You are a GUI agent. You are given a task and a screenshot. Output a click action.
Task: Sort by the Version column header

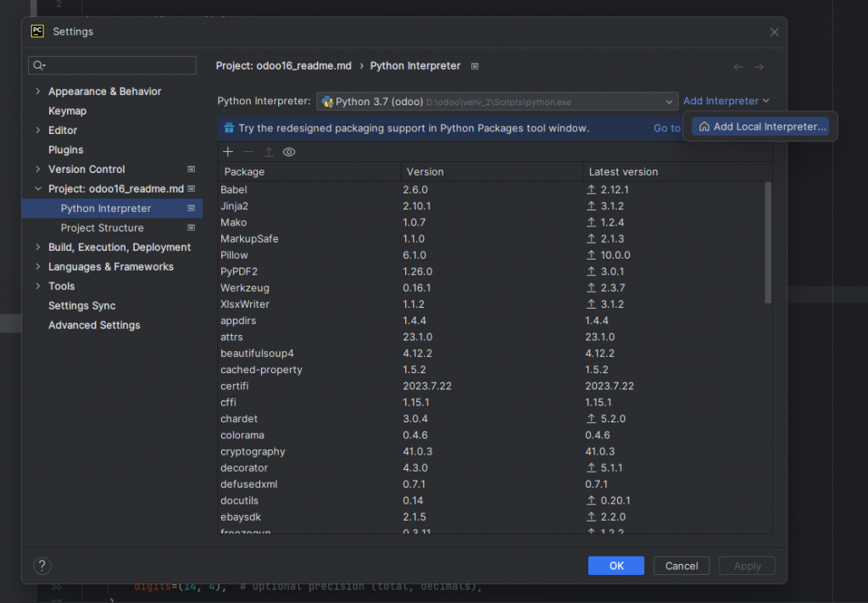coord(492,171)
